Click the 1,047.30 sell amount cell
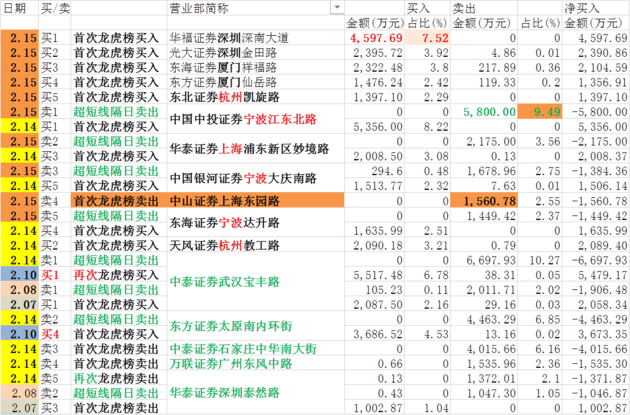The image size is (630, 415). click(484, 393)
